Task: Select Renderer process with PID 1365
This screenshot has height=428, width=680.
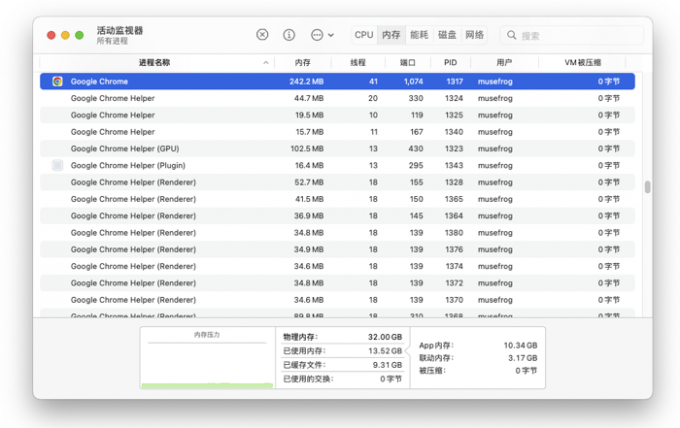Action: click(x=337, y=199)
